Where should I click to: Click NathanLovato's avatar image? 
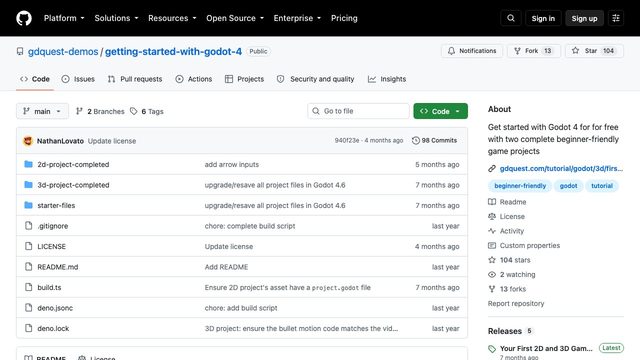click(28, 141)
